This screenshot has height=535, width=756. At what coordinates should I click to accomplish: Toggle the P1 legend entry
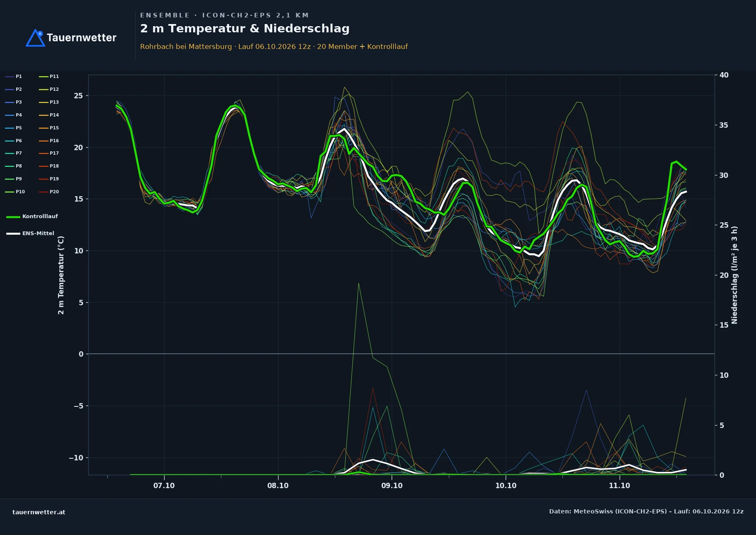pos(14,76)
